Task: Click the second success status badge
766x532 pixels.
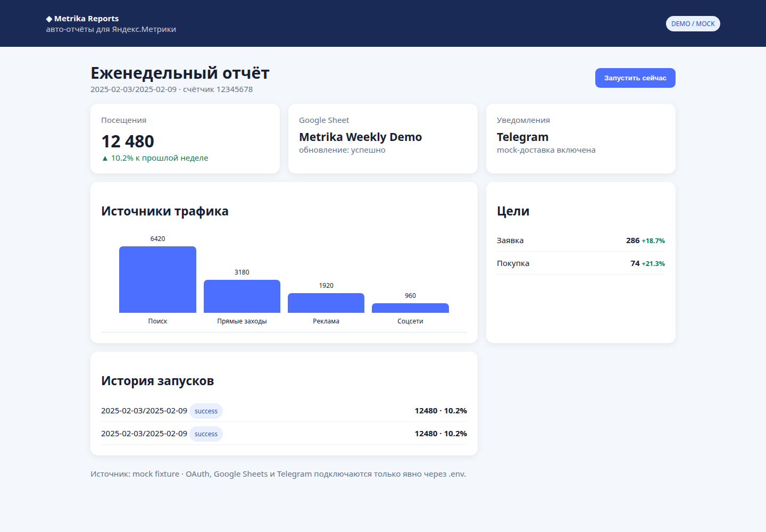Action: tap(206, 434)
